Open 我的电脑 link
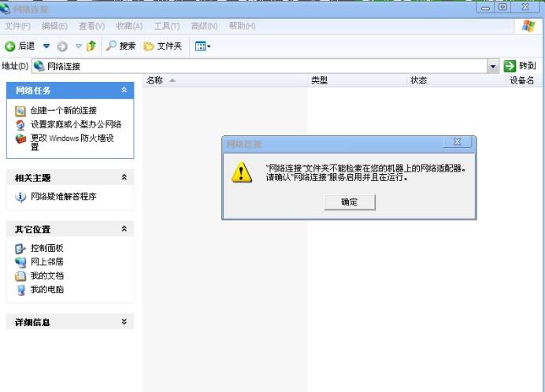545x392 pixels. 47,289
